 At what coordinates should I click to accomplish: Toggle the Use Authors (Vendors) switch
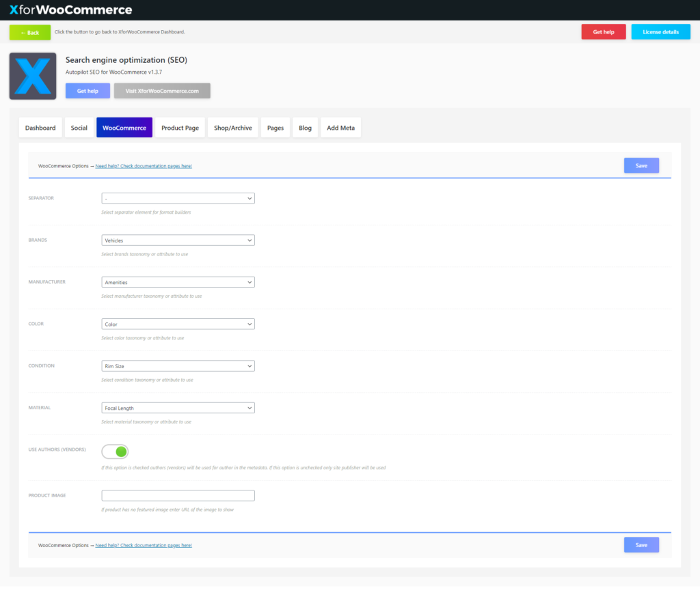click(115, 452)
